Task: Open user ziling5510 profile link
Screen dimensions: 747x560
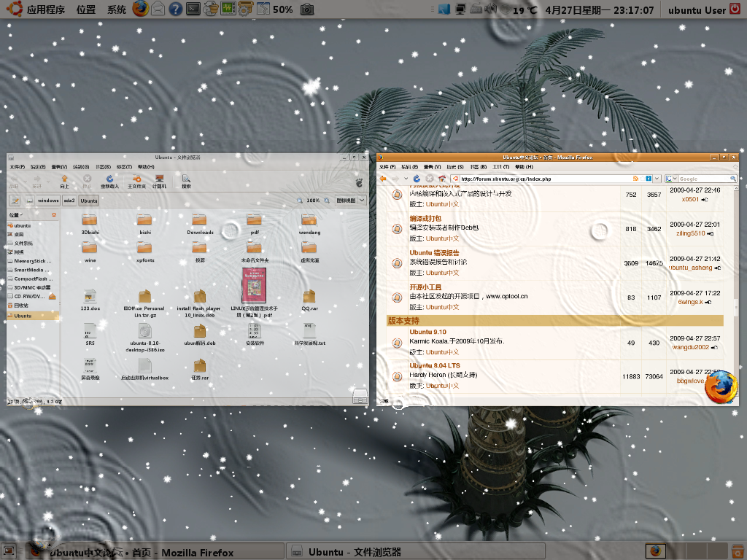Action: coord(690,233)
